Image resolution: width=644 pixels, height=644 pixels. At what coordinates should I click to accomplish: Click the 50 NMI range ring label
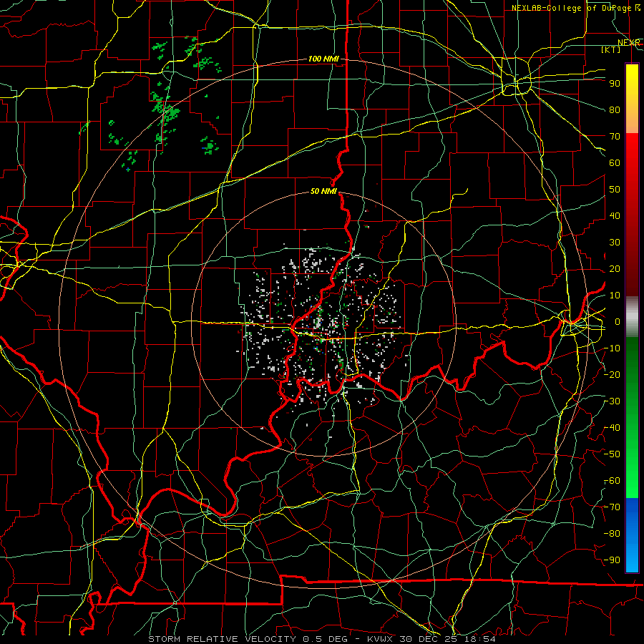[323, 191]
